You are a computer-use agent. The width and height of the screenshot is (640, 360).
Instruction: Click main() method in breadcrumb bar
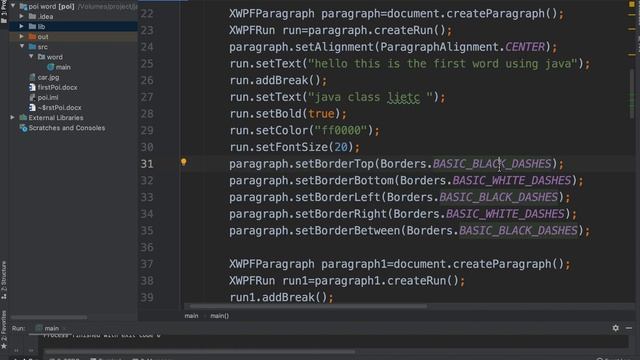click(220, 316)
